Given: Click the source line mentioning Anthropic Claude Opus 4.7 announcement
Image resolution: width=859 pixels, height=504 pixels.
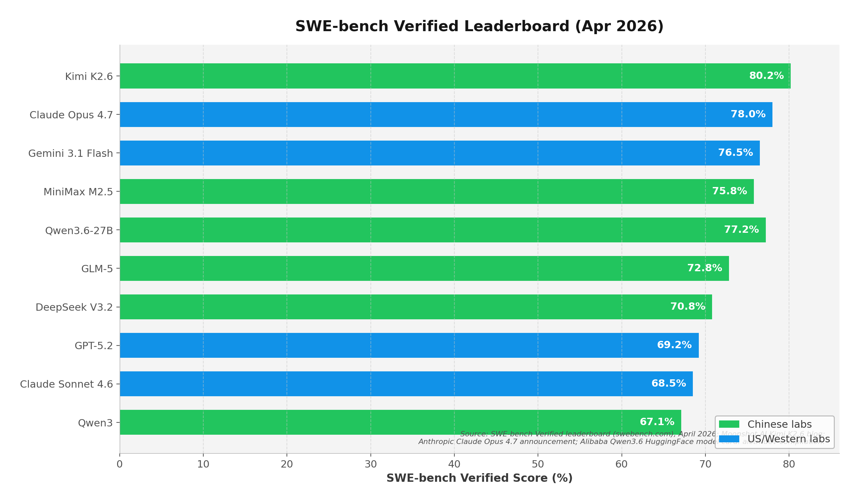Looking at the screenshot, I should (621, 442).
